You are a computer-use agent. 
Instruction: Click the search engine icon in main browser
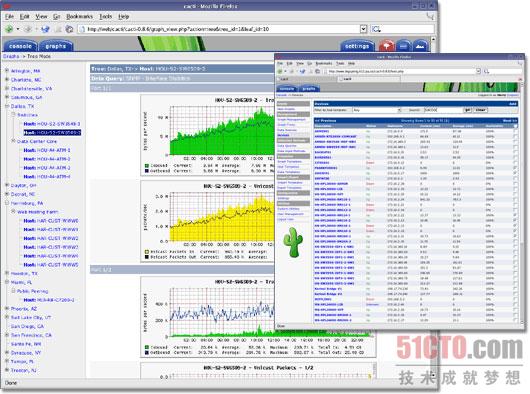click(376, 29)
